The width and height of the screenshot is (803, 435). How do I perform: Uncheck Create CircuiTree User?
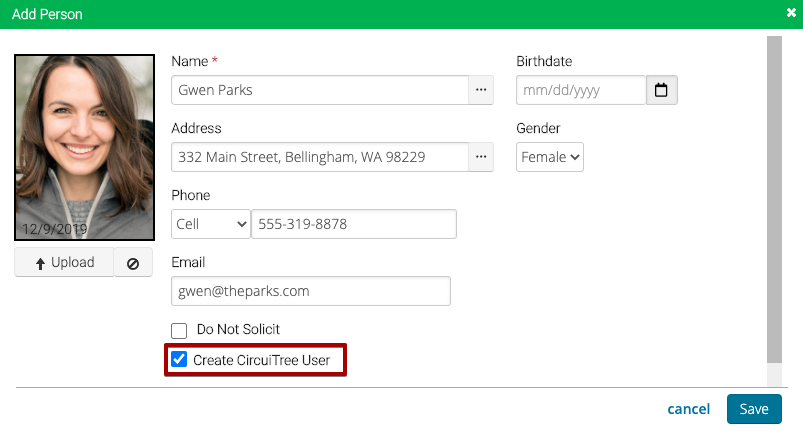click(180, 360)
